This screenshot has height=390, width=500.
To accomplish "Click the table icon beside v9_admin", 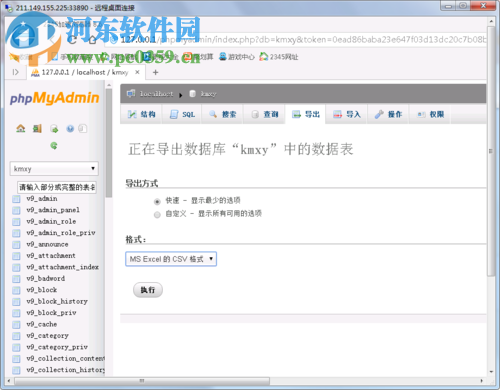I will [x=16, y=199].
